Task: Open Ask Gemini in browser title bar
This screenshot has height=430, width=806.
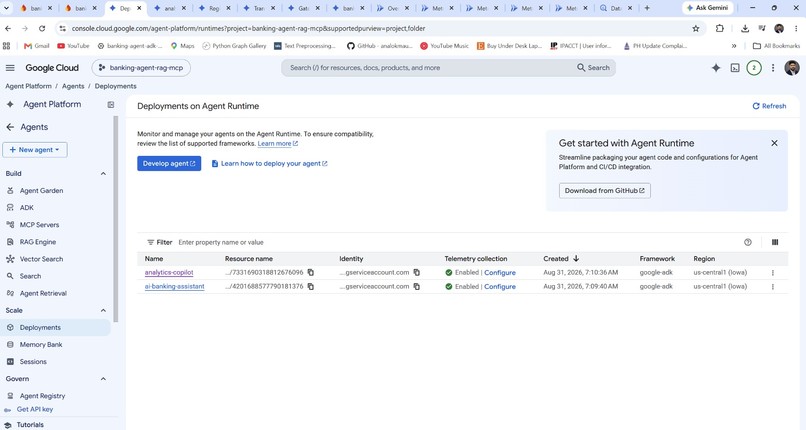Action: click(707, 8)
